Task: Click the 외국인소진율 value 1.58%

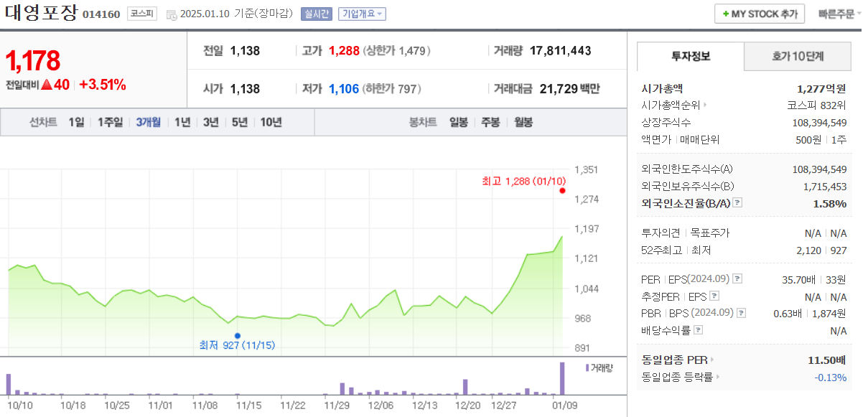Action: click(x=830, y=203)
